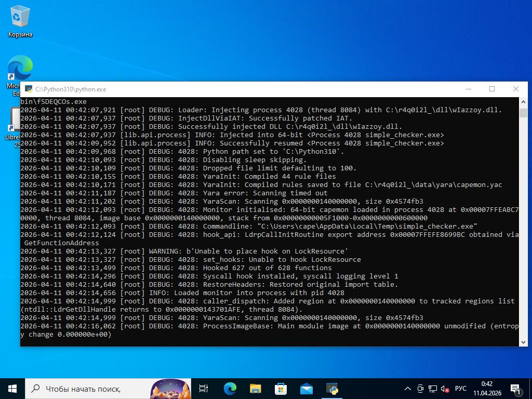This screenshot has width=532, height=399.
Task: Open the python.exe window system menu icon
Action: (x=29, y=89)
